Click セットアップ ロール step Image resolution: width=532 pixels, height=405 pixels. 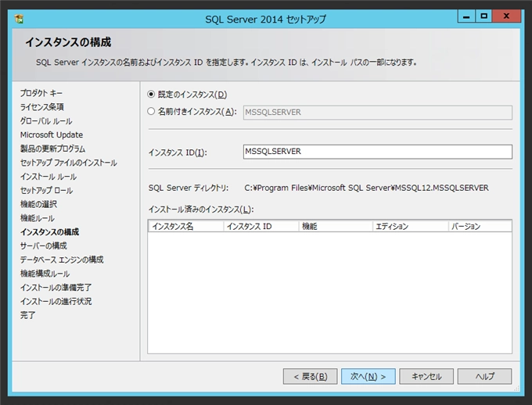(46, 190)
